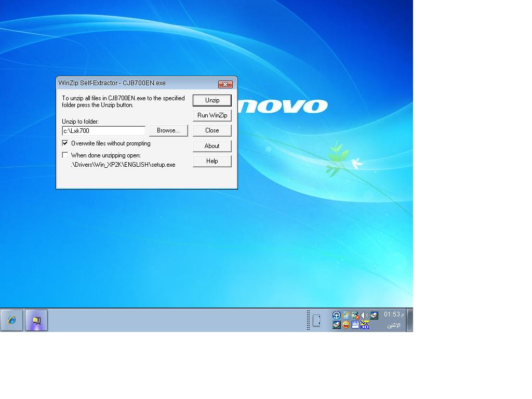Open the blue steering wheel tray icon
Image resolution: width=532 pixels, height=399 pixels.
[x=337, y=315]
